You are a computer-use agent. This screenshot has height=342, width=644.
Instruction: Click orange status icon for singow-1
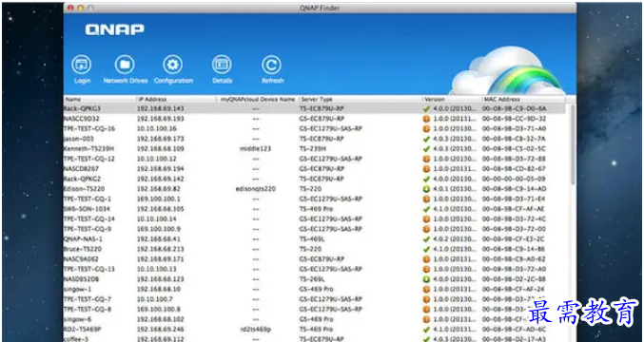tap(426, 290)
